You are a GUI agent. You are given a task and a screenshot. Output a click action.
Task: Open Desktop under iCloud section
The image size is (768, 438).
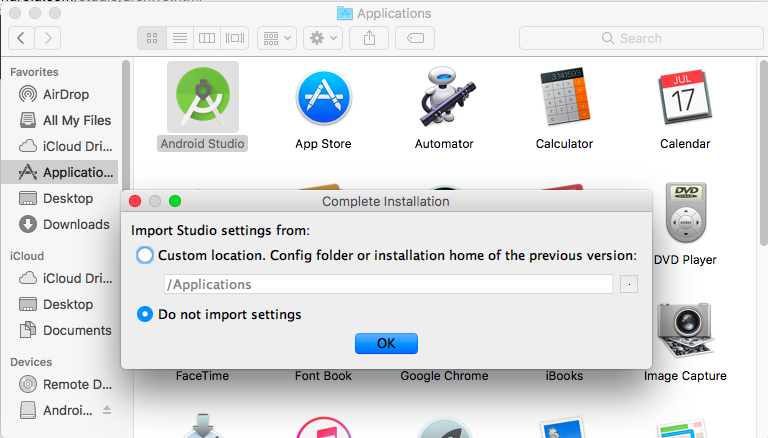60,304
